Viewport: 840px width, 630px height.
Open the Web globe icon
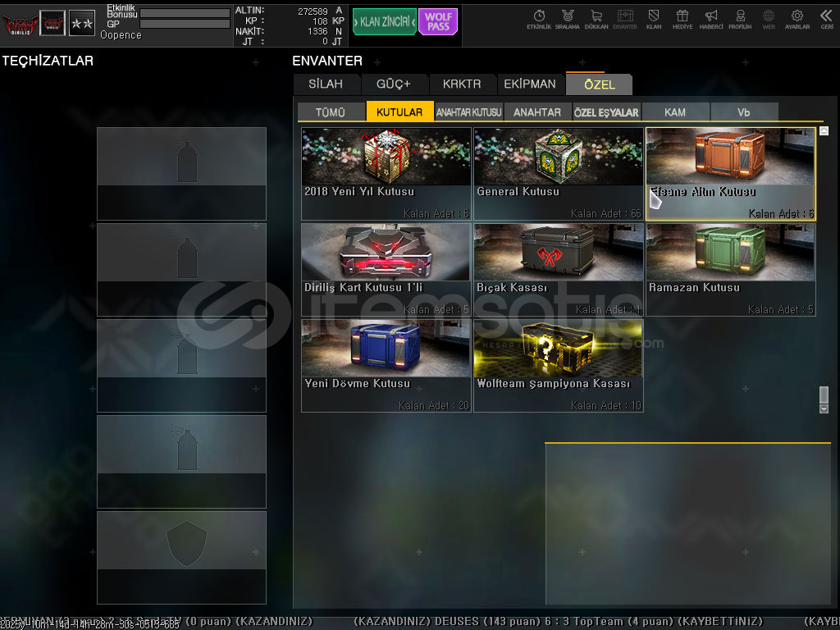click(x=769, y=20)
